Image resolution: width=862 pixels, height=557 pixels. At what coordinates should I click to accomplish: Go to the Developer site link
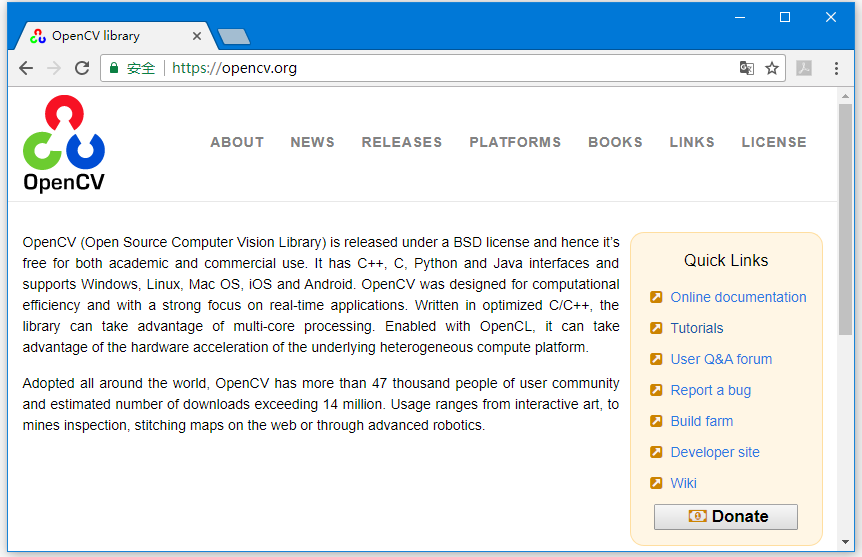(715, 452)
